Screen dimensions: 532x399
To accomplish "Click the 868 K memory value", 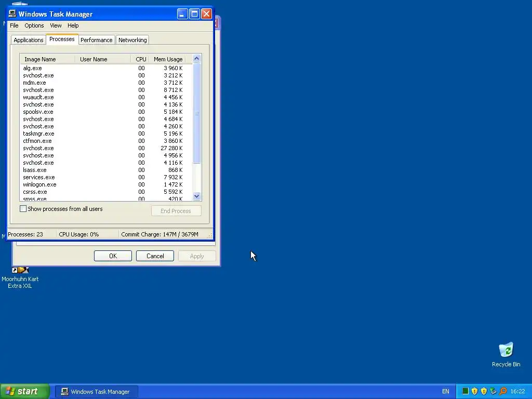I will coord(176,170).
